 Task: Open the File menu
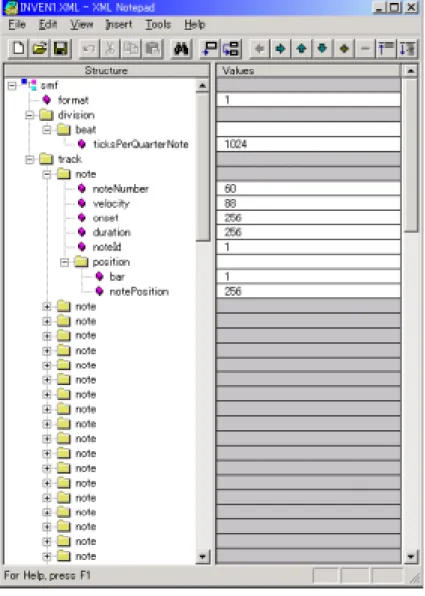coord(17,25)
